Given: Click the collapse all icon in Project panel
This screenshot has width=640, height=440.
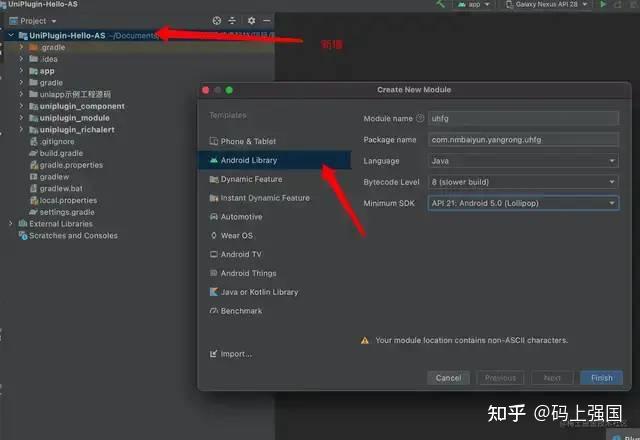Looking at the screenshot, I should coord(232,20).
